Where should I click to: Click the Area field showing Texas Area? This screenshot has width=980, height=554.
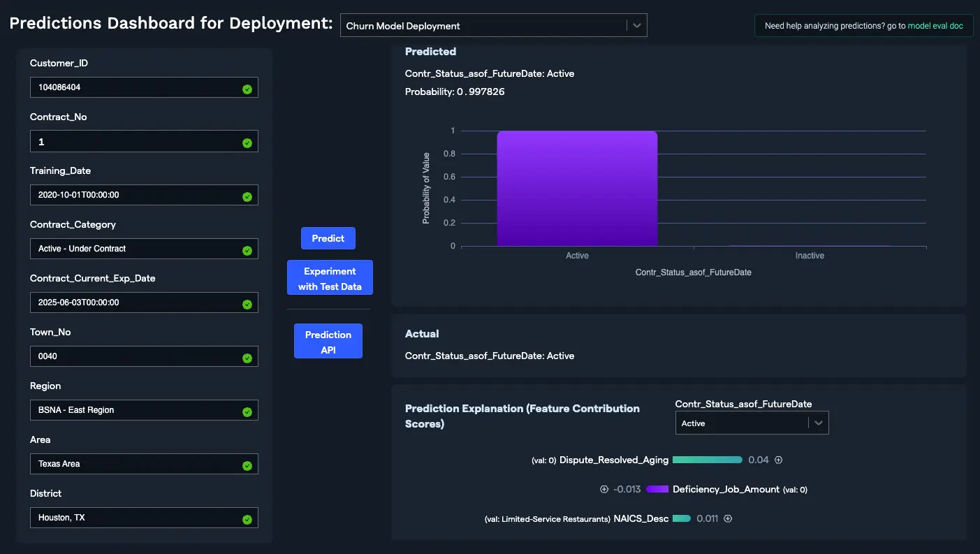(x=136, y=465)
